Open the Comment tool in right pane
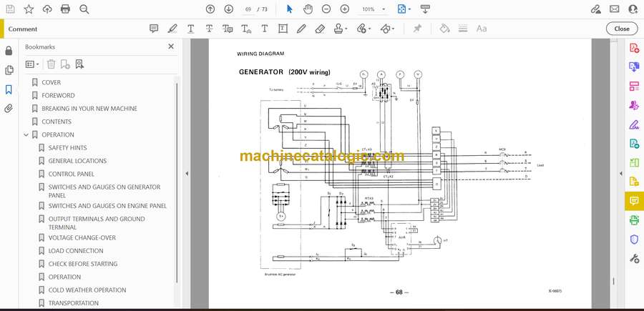This screenshot has height=311, width=644. click(634, 201)
